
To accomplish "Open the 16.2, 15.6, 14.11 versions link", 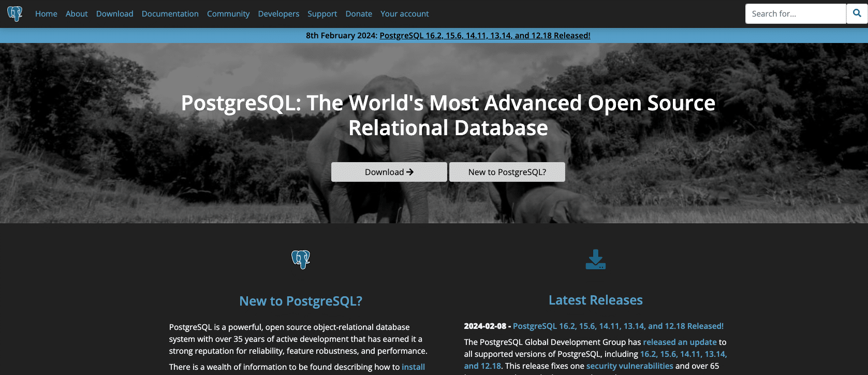I will coord(684,354).
